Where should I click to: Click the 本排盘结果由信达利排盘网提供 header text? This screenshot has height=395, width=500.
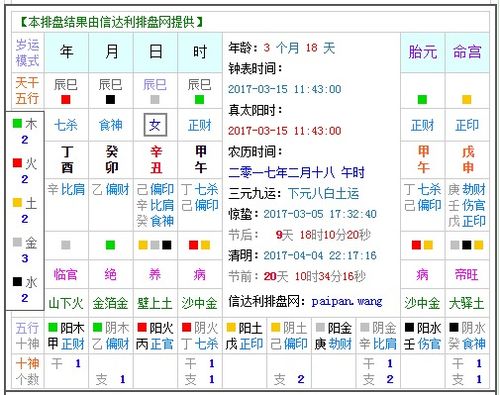tap(111, 22)
